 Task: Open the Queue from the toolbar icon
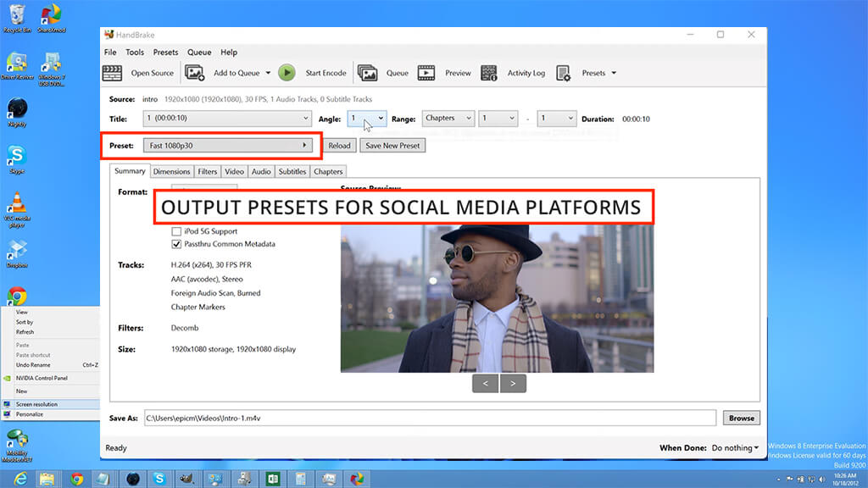[x=367, y=74]
